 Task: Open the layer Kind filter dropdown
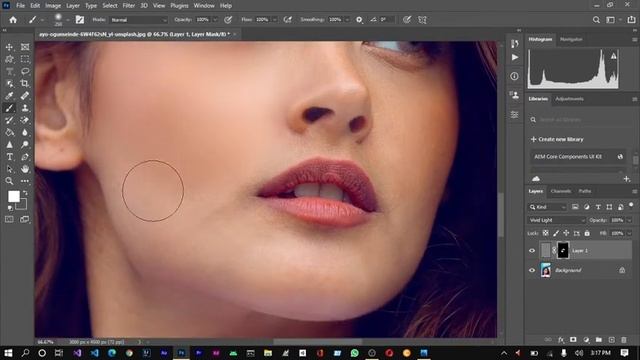click(547, 207)
